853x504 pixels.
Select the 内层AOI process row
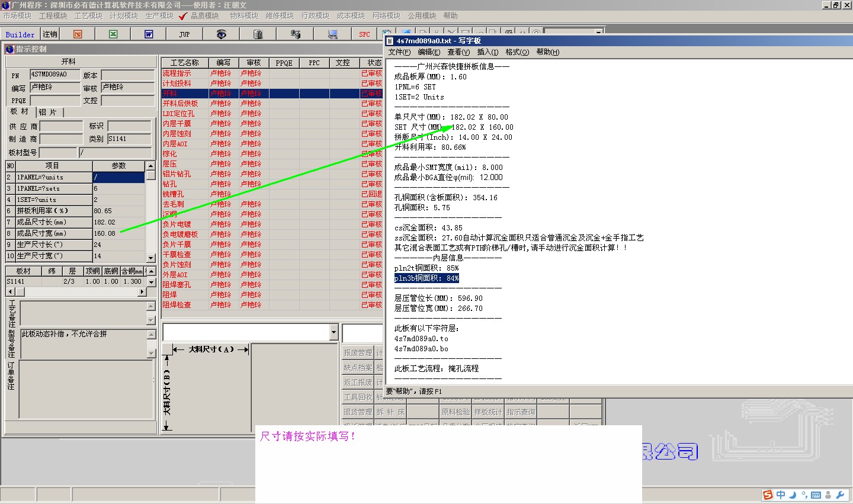click(x=271, y=144)
